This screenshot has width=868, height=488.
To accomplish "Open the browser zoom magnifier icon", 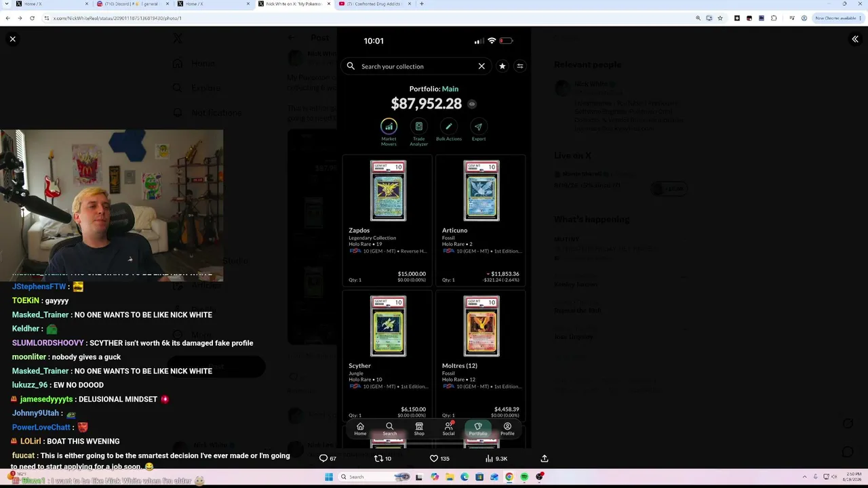I will pyautogui.click(x=698, y=18).
